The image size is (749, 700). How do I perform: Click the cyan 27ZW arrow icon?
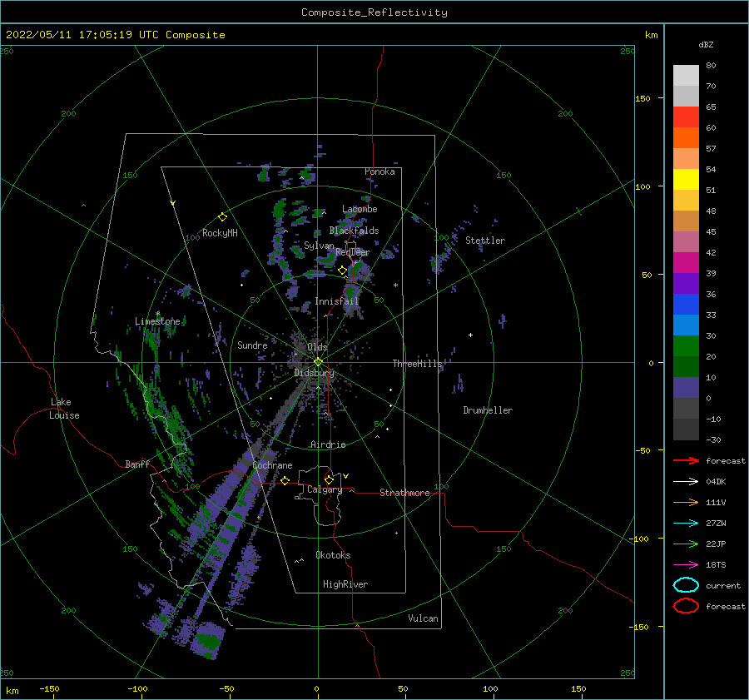coord(686,524)
